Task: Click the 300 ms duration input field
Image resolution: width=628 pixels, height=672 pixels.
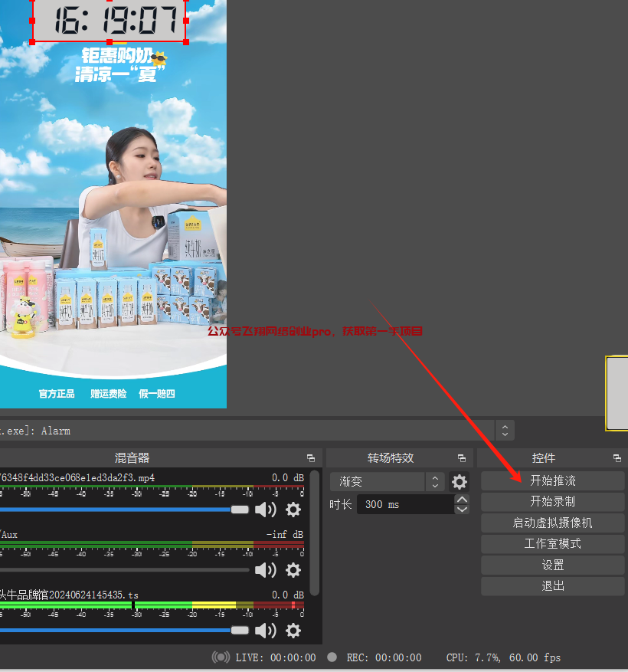Action: tap(406, 504)
